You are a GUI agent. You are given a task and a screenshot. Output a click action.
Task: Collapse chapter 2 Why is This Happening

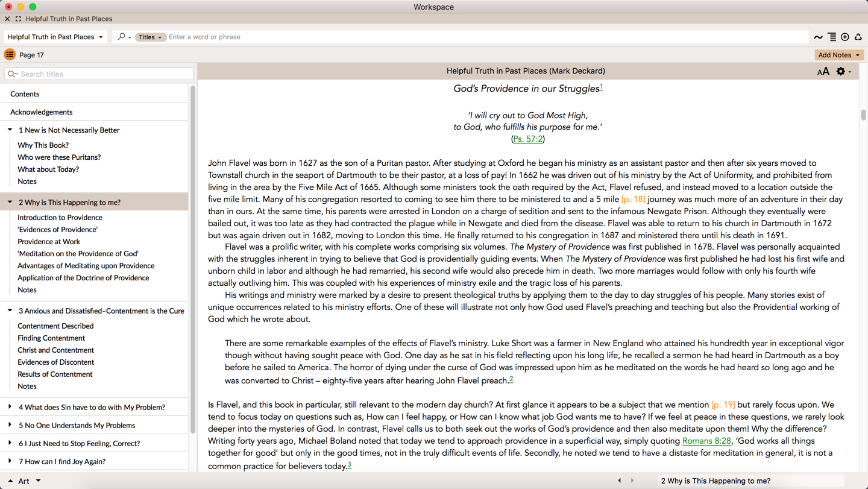[10, 202]
